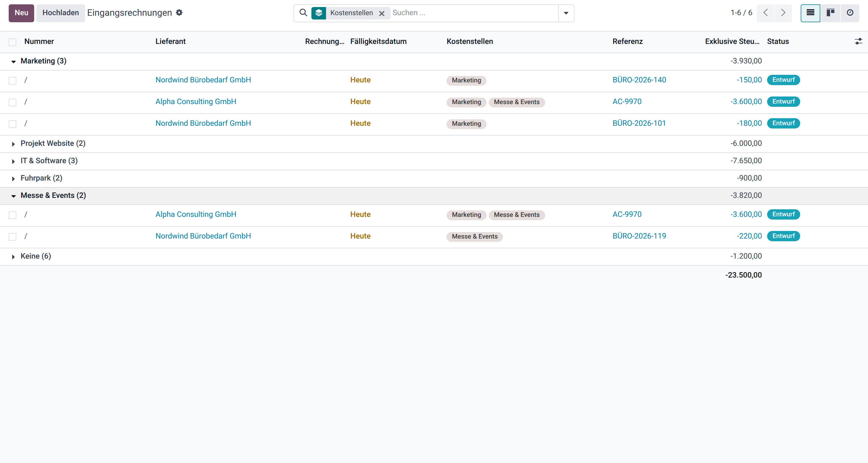The width and height of the screenshot is (868, 463).
Task: Click amount -220,00
Action: [749, 236]
